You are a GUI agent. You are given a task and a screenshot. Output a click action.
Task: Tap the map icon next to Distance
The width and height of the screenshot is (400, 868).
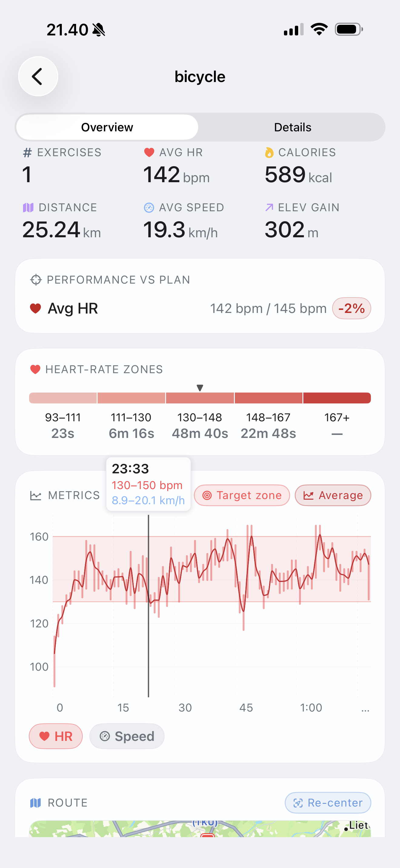pyautogui.click(x=28, y=208)
